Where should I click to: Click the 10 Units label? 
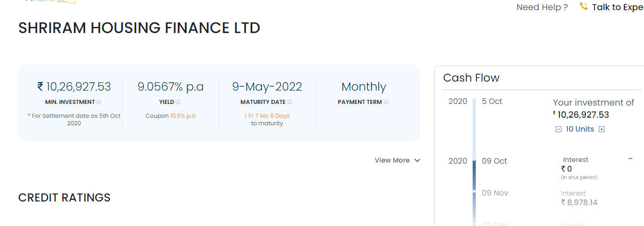(x=580, y=129)
